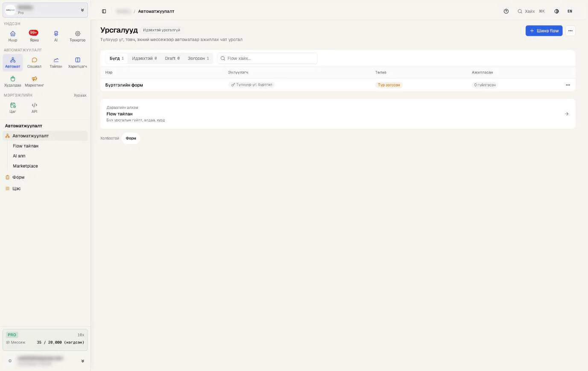The height and width of the screenshot is (371, 588).
Task: Select the Бүгд tab
Action: click(x=117, y=58)
